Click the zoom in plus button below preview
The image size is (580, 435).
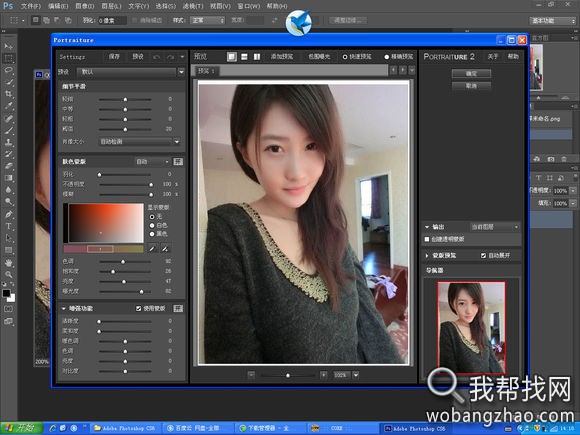pos(324,375)
